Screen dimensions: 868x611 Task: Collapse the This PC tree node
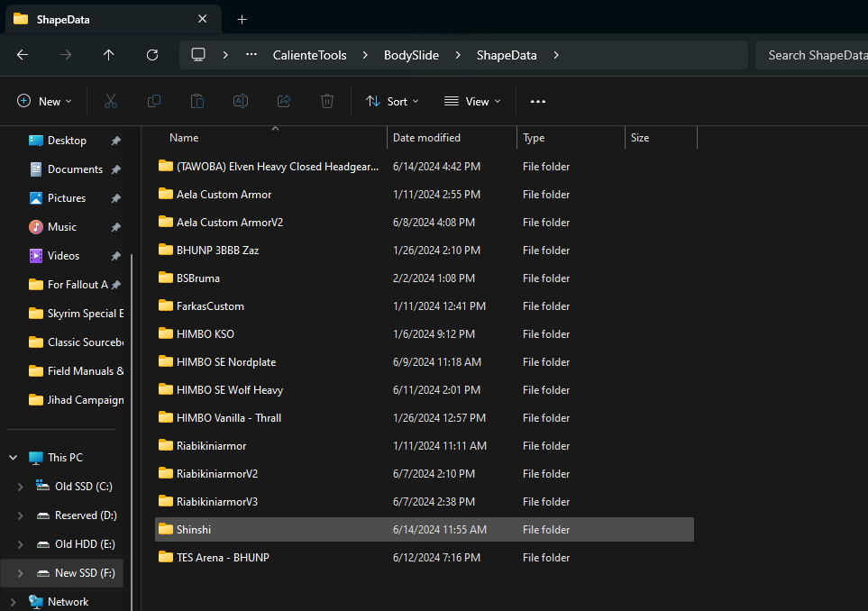(x=14, y=458)
